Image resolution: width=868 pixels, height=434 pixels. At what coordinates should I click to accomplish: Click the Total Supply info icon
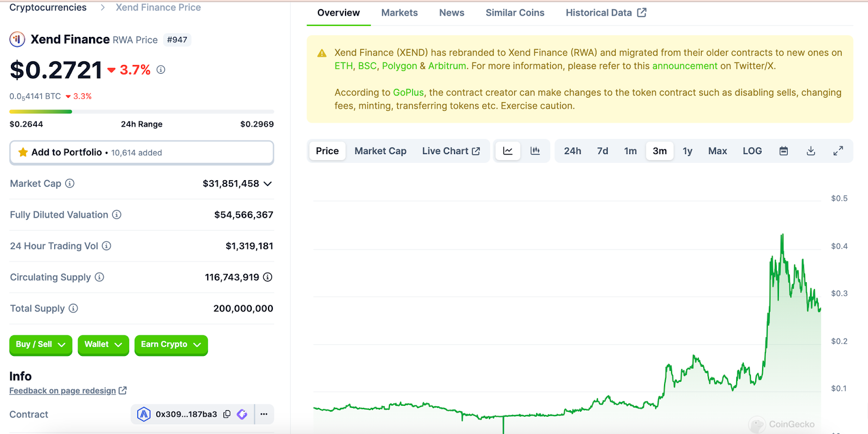pos(73,308)
